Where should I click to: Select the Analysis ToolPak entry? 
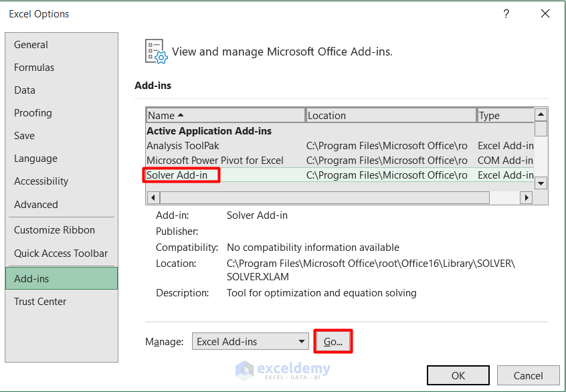pyautogui.click(x=183, y=146)
